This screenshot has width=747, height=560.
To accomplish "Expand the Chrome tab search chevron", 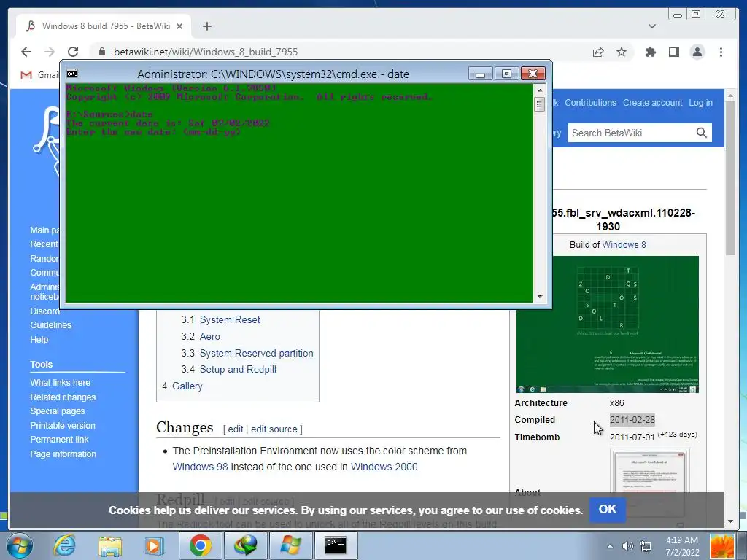I will (x=652, y=26).
